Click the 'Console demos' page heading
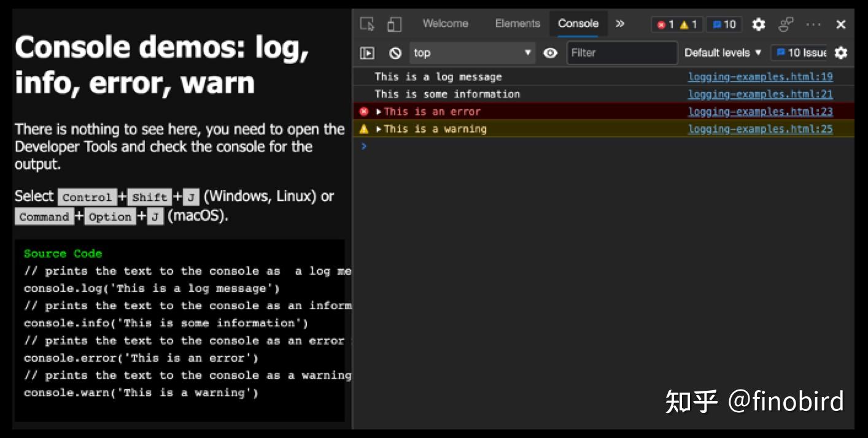868x438 pixels. click(x=161, y=64)
